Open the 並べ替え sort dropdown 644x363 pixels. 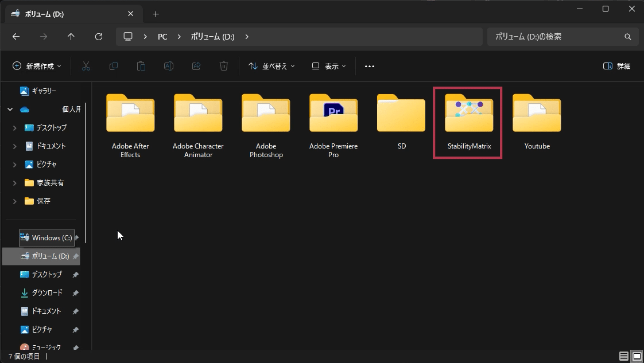coord(271,66)
